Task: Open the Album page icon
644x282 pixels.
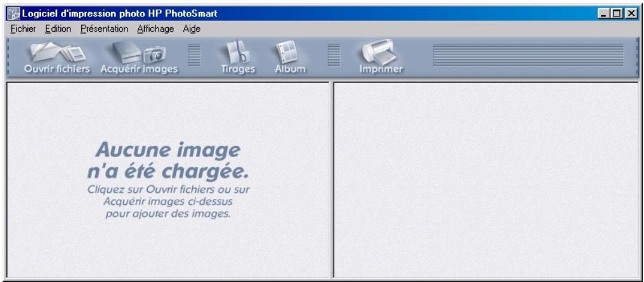Action: coord(290,58)
